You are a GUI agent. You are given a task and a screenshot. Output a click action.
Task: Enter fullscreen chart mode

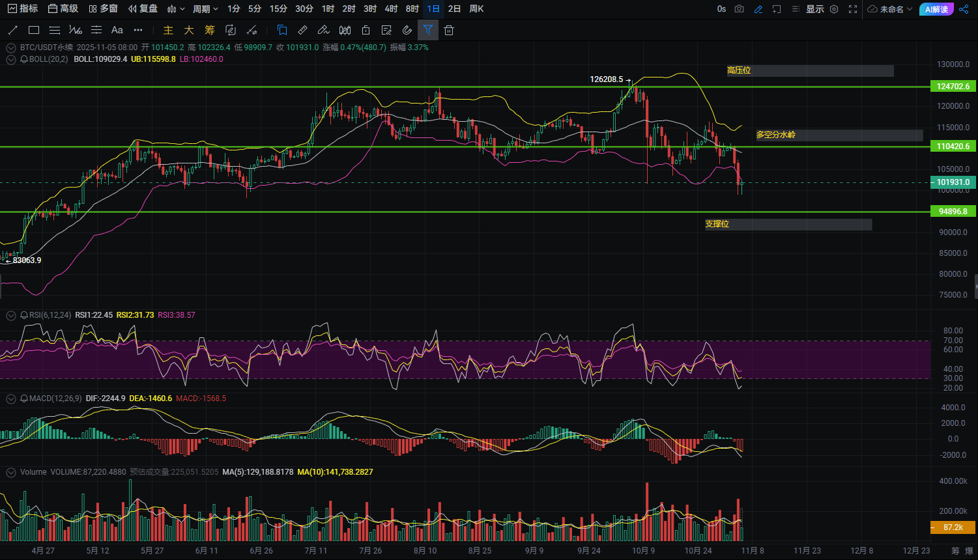[853, 9]
